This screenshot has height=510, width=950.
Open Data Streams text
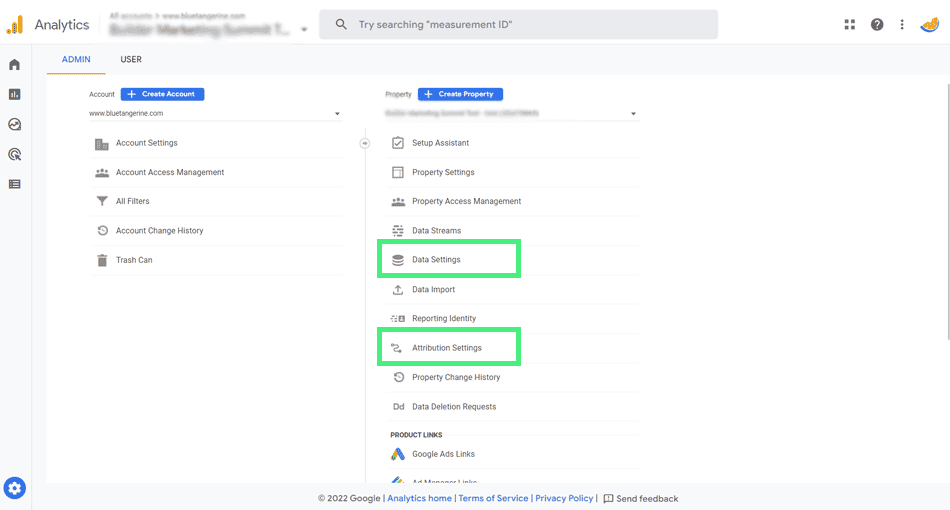436,231
